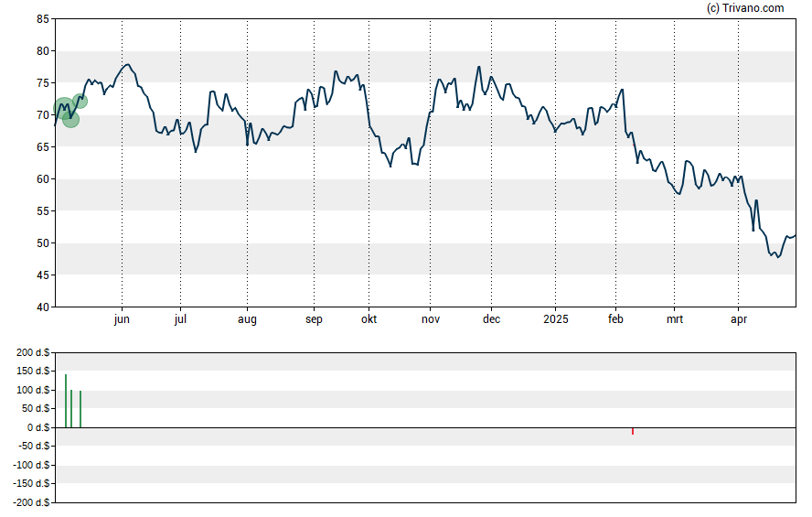Click the '50' price axis label

pyautogui.click(x=43, y=243)
